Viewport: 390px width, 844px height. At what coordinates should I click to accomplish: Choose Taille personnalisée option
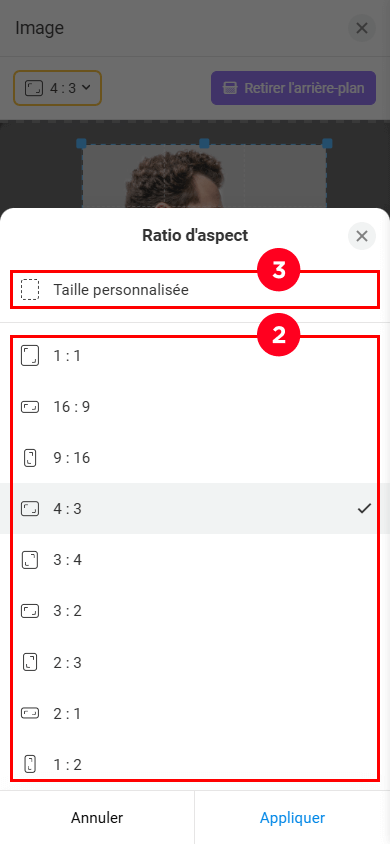point(195,290)
